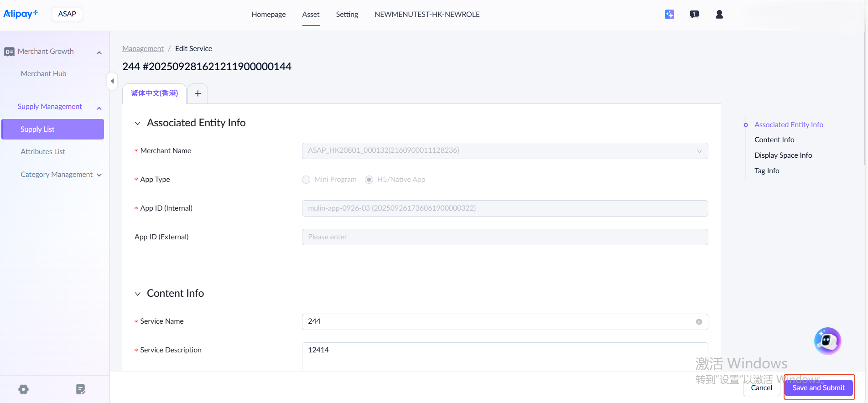This screenshot has height=403, width=868.
Task: Go to Homepage in top navigation
Action: coord(268,15)
